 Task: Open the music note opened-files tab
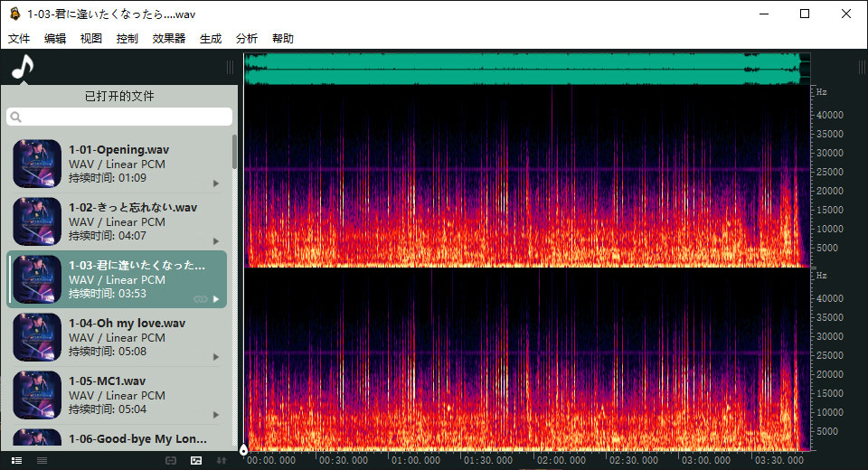tap(23, 67)
